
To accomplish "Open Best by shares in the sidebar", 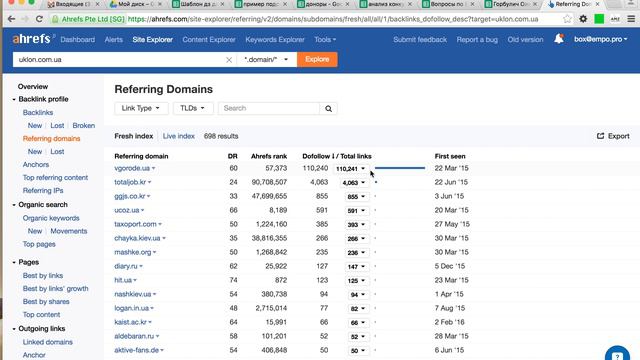I will 46,302.
